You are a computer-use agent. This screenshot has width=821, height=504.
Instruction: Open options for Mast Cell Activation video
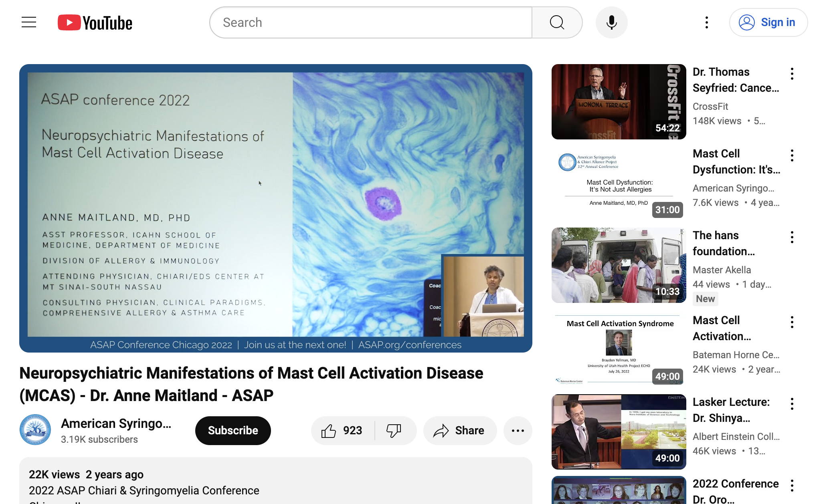(x=792, y=322)
